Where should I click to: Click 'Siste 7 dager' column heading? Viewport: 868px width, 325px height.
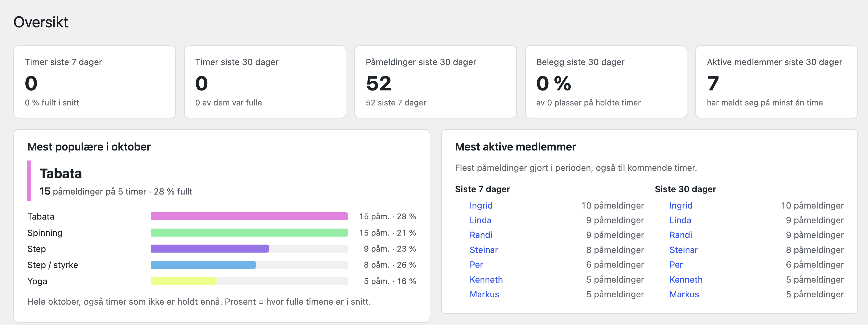(x=483, y=189)
